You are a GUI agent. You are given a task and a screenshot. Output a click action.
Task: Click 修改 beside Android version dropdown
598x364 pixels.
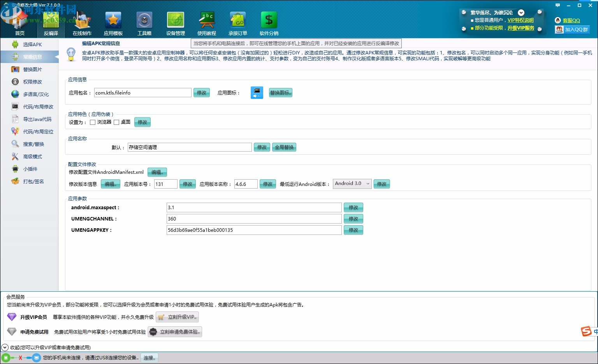382,184
